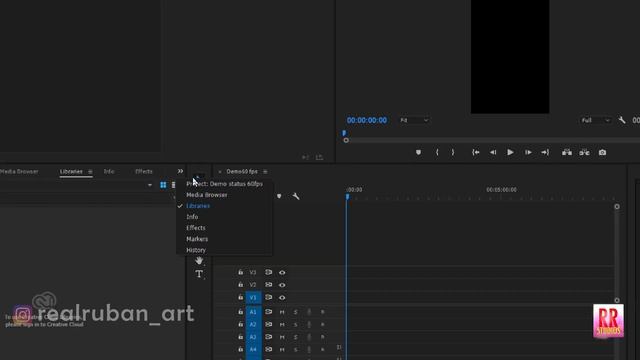Open Program Monitor wrench settings
This screenshot has height=360, width=640.
622,120
